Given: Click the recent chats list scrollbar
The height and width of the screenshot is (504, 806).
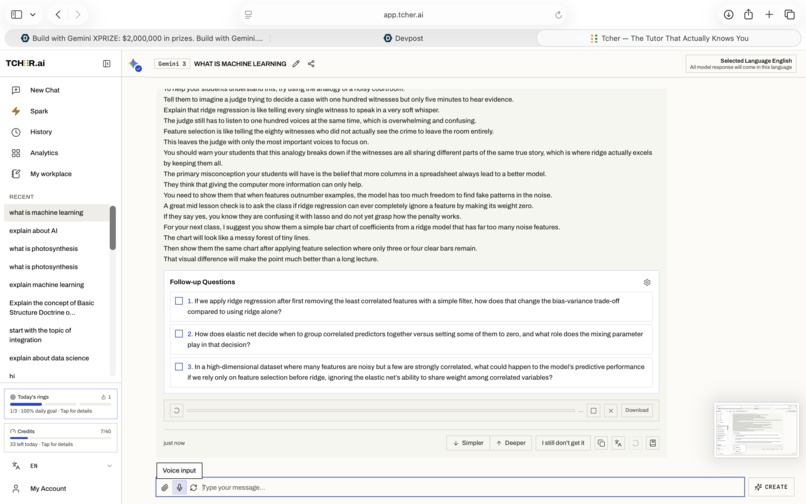Looking at the screenshot, I should pyautogui.click(x=113, y=228).
